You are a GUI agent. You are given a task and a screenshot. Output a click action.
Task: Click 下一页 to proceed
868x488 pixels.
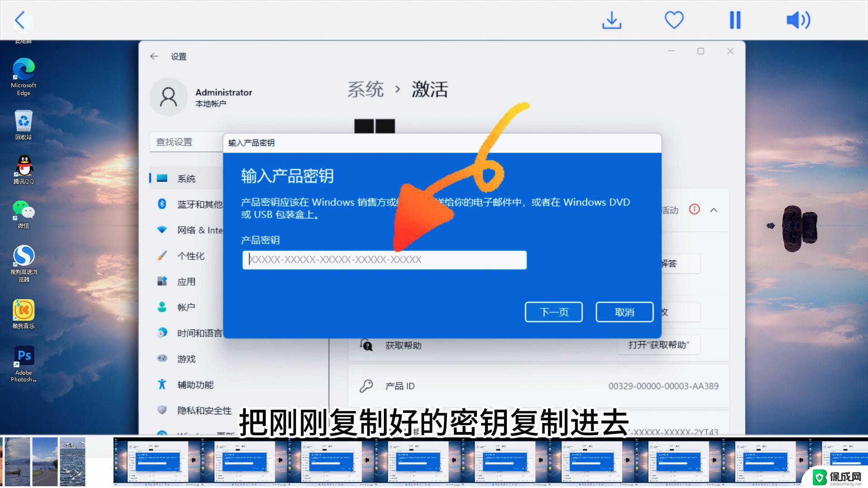(x=553, y=312)
